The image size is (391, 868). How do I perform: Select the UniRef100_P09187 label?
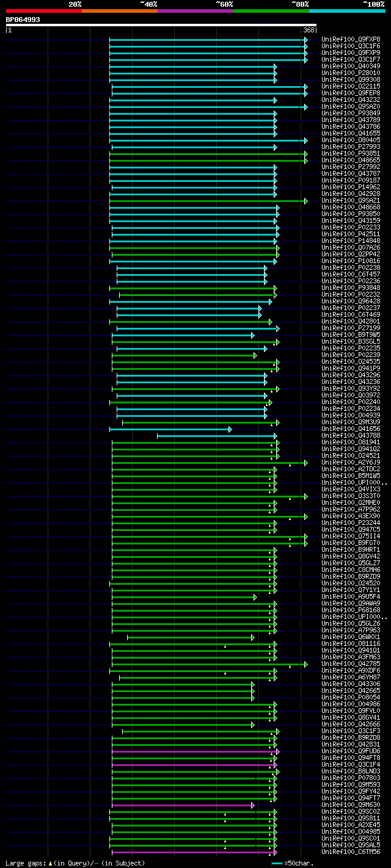351,180
